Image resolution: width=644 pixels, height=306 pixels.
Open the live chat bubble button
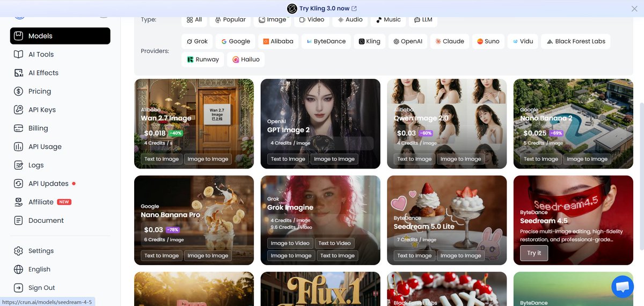tap(623, 287)
